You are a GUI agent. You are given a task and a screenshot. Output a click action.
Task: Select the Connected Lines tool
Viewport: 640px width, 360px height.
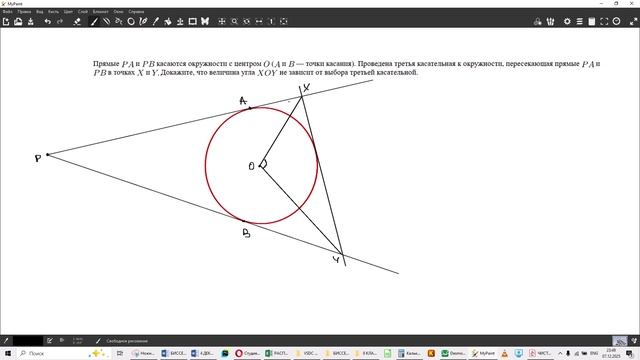point(118,21)
